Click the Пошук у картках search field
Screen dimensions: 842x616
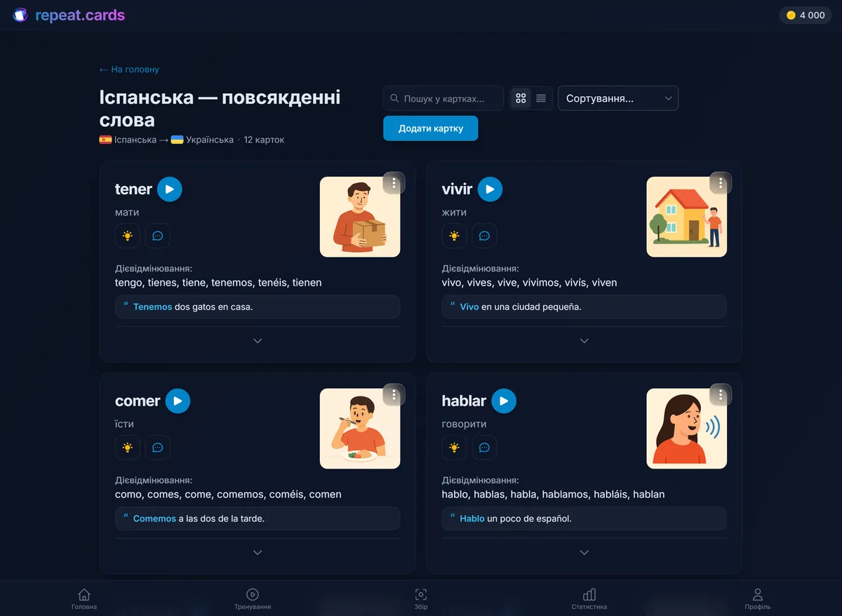point(443,98)
